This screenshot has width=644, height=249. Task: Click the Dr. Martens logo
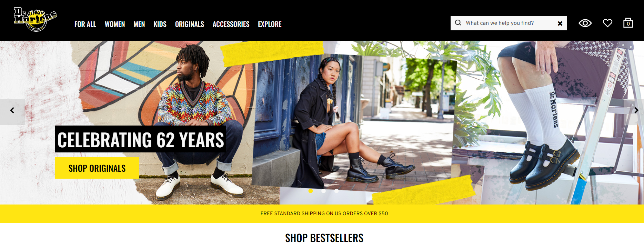coord(36,19)
